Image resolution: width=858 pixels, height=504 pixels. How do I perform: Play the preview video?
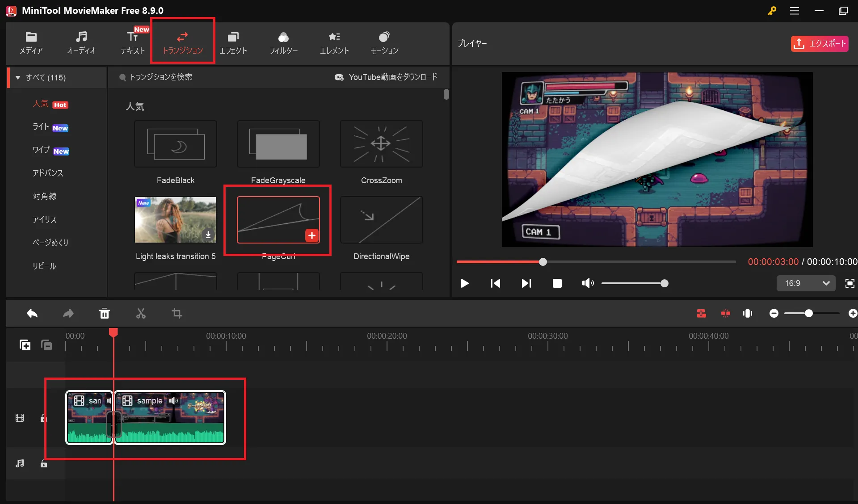pyautogui.click(x=465, y=283)
